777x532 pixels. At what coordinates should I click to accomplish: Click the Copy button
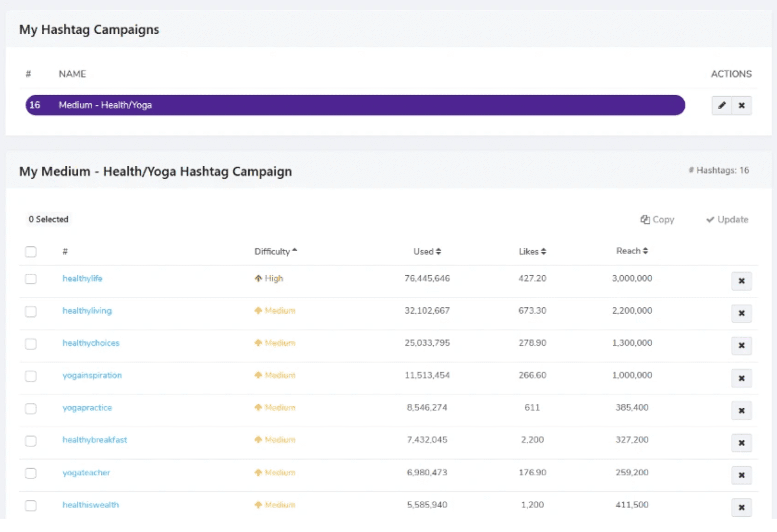[657, 219]
